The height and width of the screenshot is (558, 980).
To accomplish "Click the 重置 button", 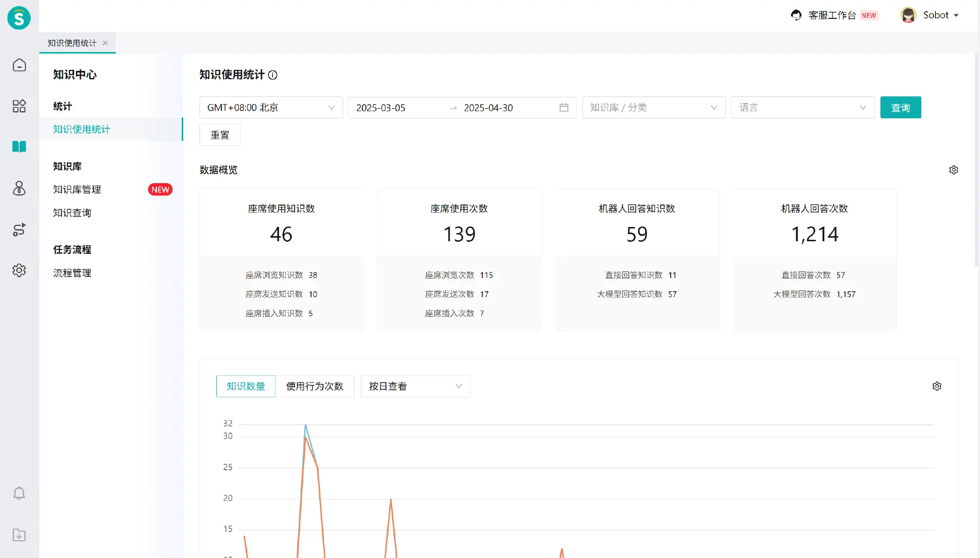I will point(220,135).
